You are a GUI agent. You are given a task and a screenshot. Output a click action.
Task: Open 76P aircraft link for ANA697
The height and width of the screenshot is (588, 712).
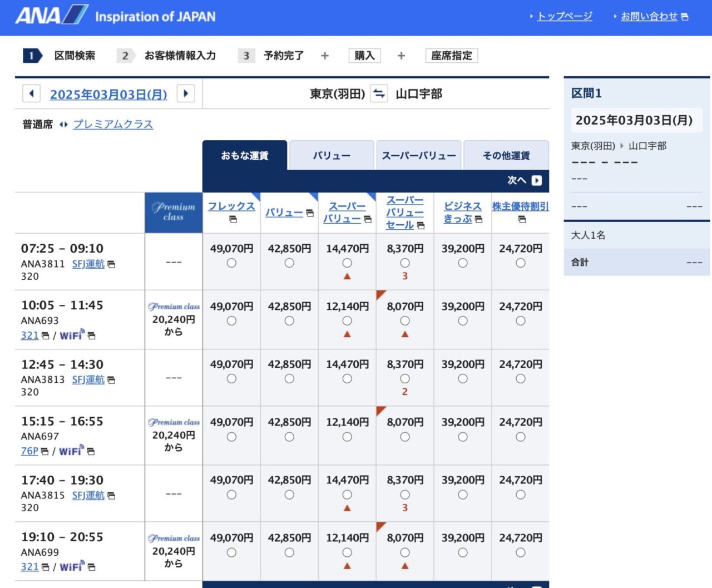tap(30, 451)
